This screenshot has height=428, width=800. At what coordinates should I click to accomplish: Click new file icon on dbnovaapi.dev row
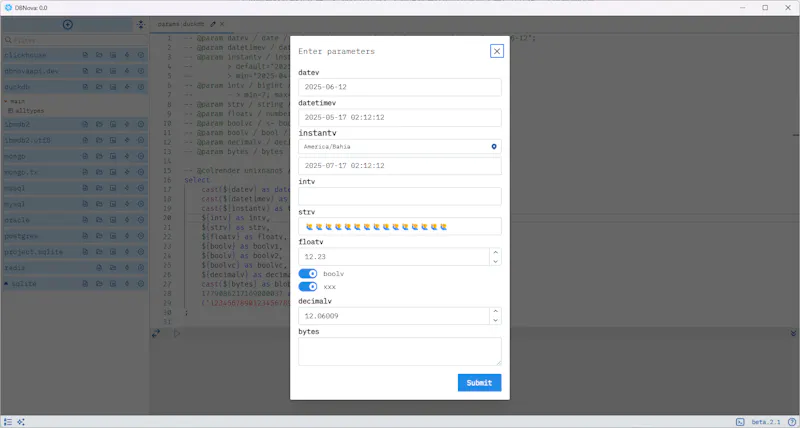[x=85, y=71]
